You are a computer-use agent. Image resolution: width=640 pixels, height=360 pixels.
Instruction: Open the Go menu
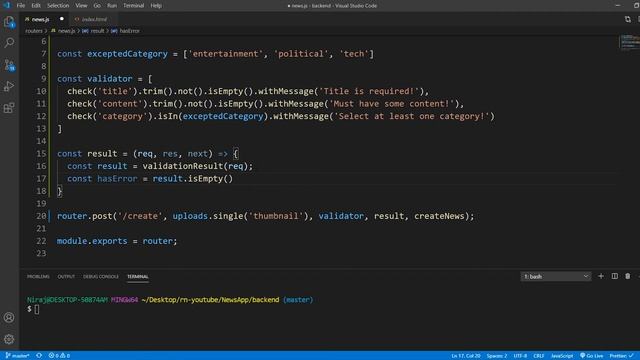[97, 6]
